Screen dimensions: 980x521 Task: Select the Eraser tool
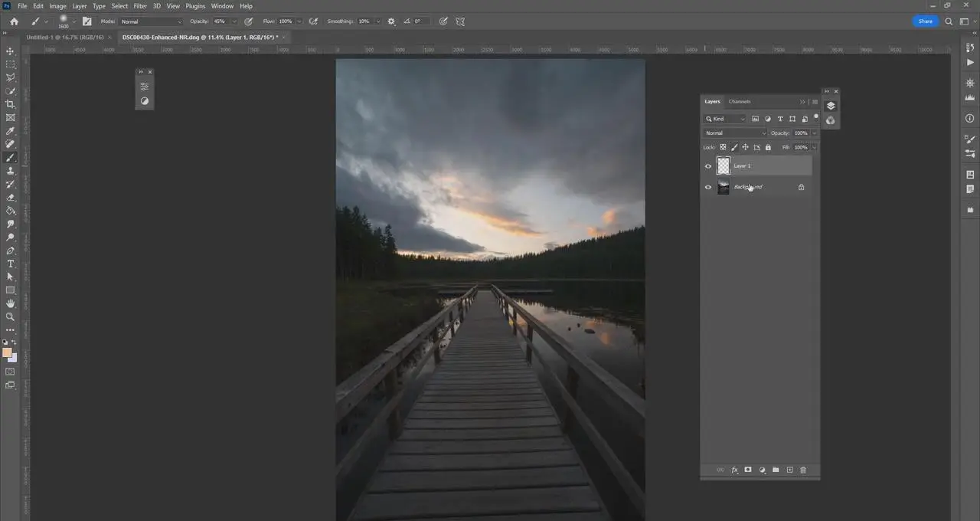click(x=10, y=198)
